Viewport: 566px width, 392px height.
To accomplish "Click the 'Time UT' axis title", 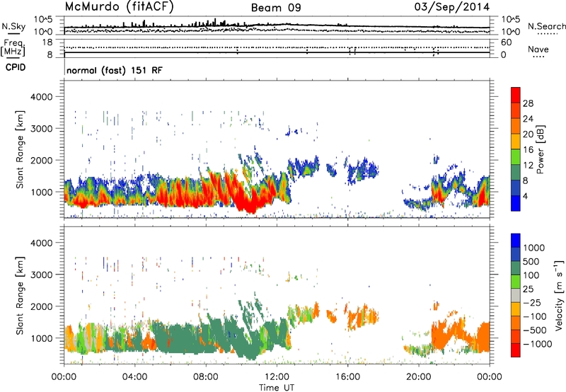I will coord(277,388).
